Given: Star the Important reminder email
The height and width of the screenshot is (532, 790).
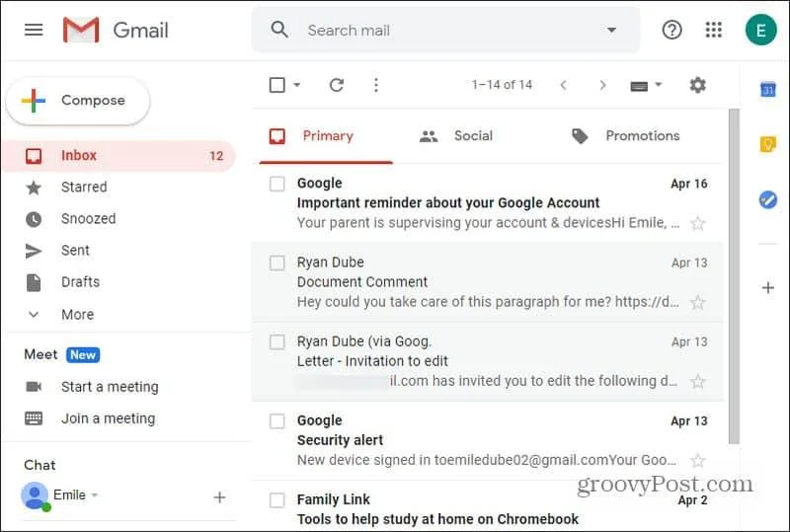Looking at the screenshot, I should click(x=697, y=223).
